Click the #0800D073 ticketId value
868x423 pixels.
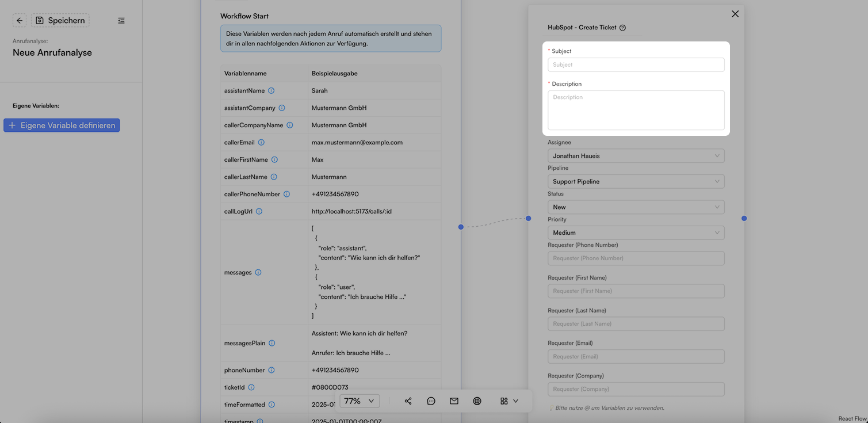tap(330, 387)
